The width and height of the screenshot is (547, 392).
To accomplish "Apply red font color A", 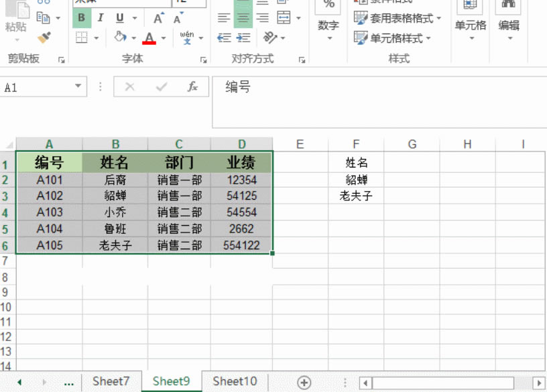I will tap(149, 38).
